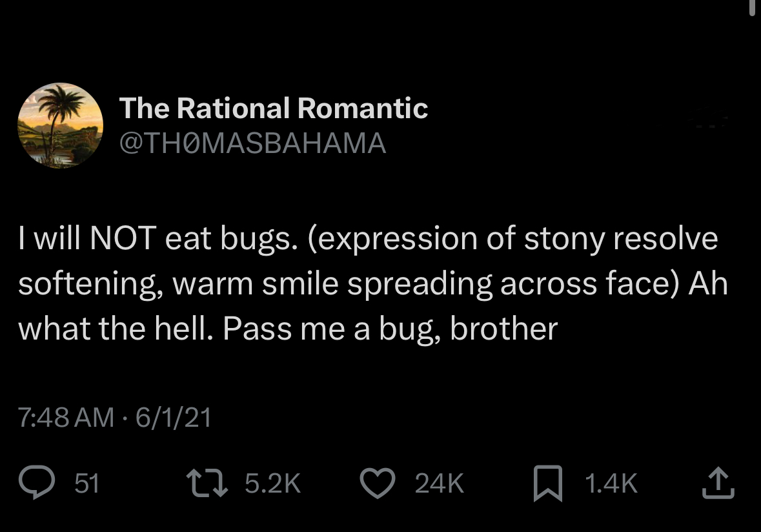Click the display name The Rational Romantic
Viewport: 761px width, 532px height.
tap(274, 108)
